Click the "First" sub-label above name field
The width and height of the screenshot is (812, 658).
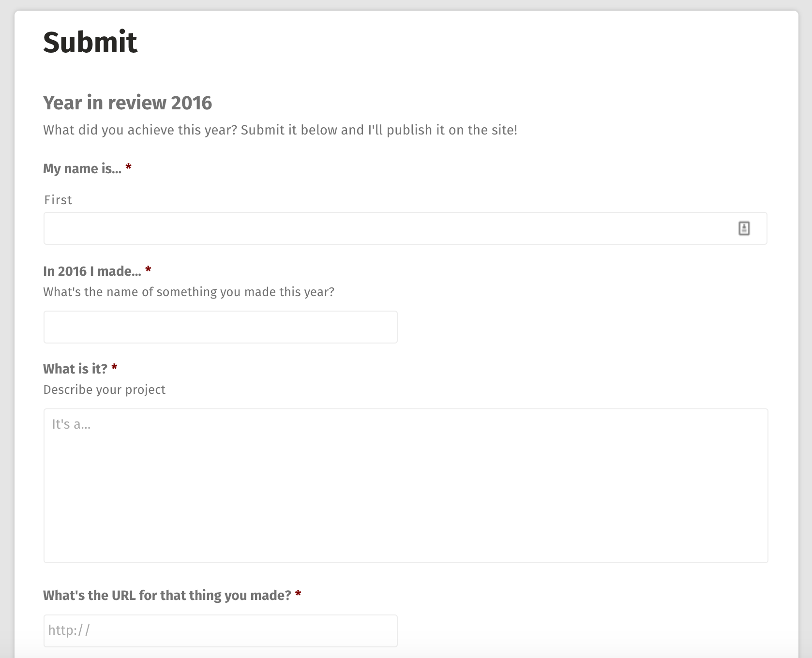(58, 200)
